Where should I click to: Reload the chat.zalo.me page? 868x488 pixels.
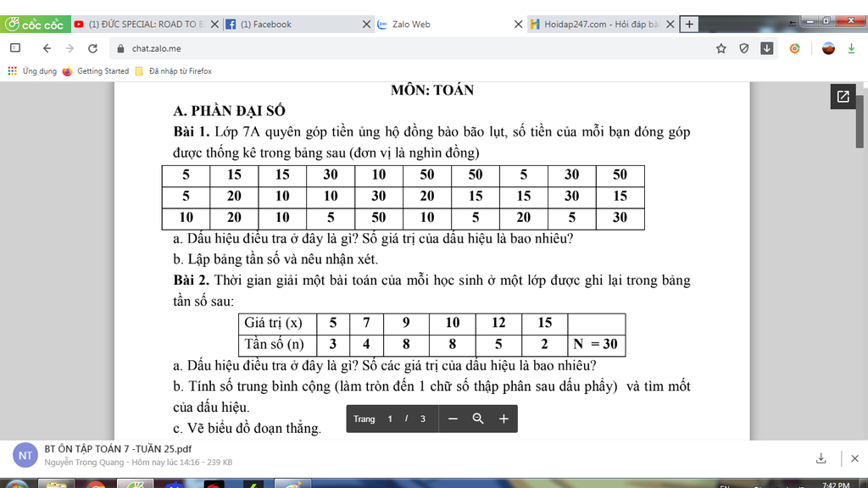[93, 48]
